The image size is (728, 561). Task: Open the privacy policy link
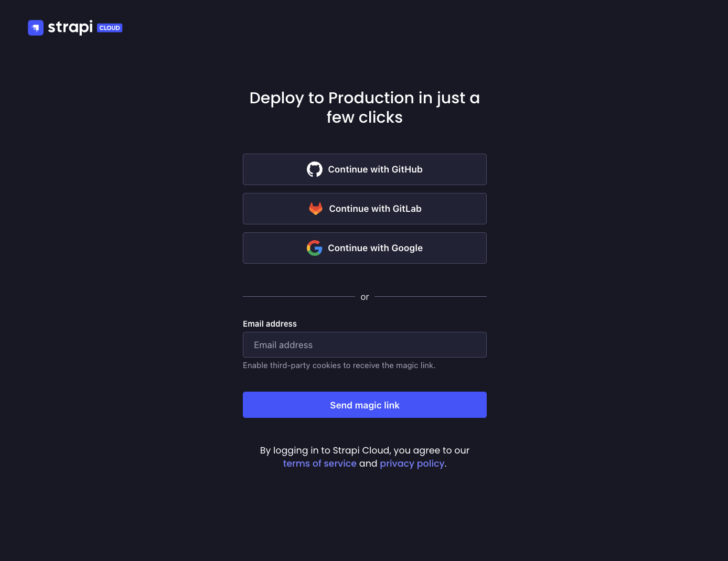click(x=412, y=463)
